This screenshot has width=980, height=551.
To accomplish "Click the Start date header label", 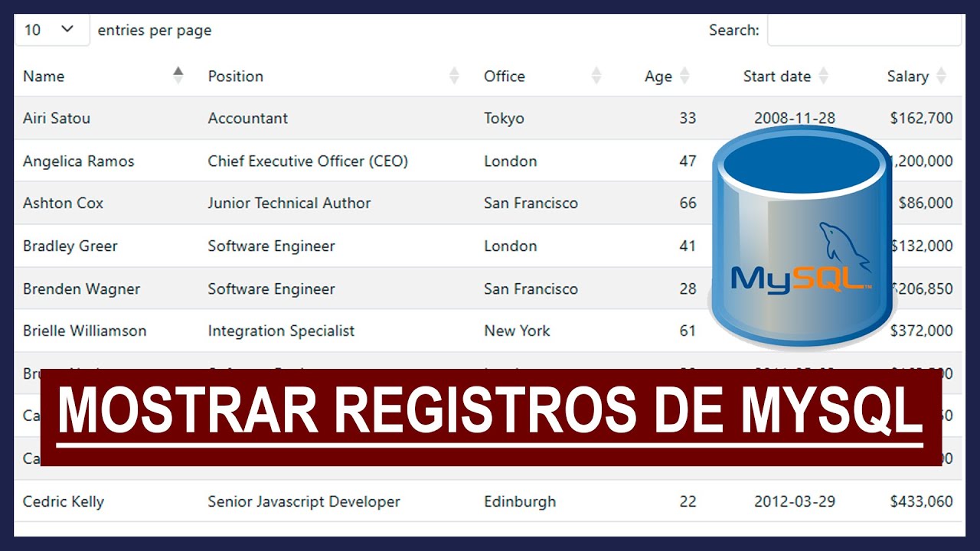I will pos(777,76).
